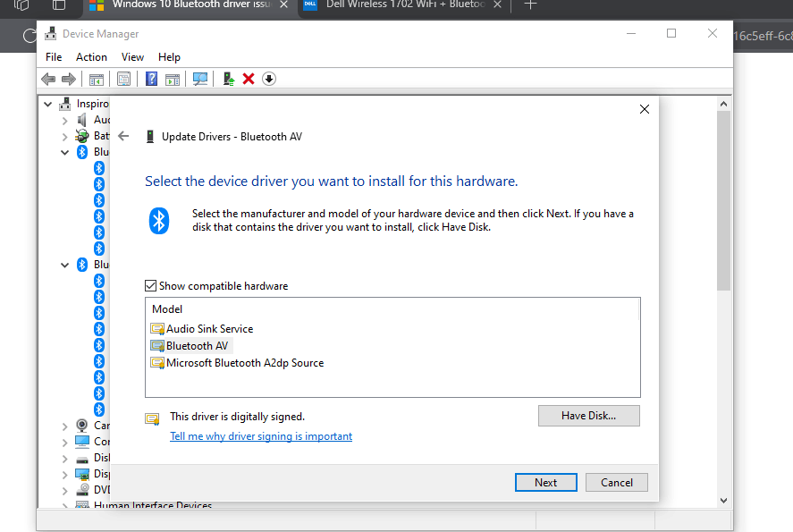The height and width of the screenshot is (532, 793).
Task: Click the Next button
Action: coord(545,483)
